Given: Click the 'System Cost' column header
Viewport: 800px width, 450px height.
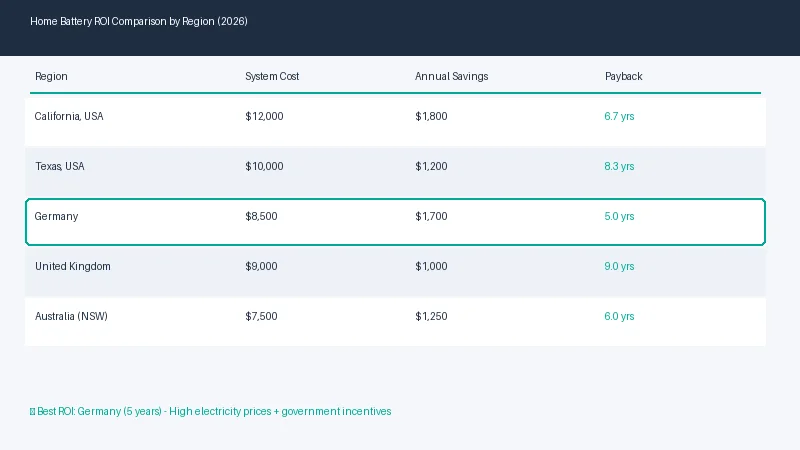Looking at the screenshot, I should pos(272,77).
